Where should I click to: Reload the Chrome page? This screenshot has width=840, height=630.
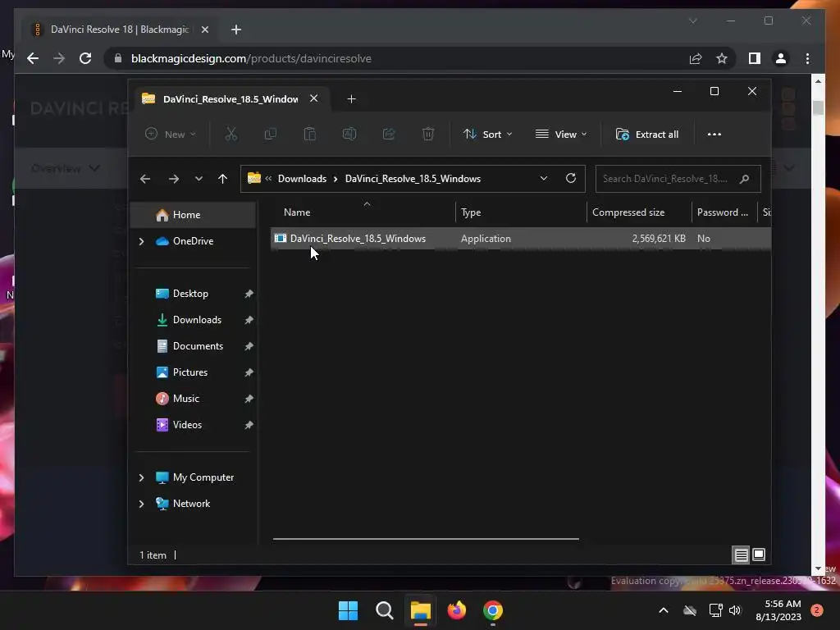coord(85,58)
